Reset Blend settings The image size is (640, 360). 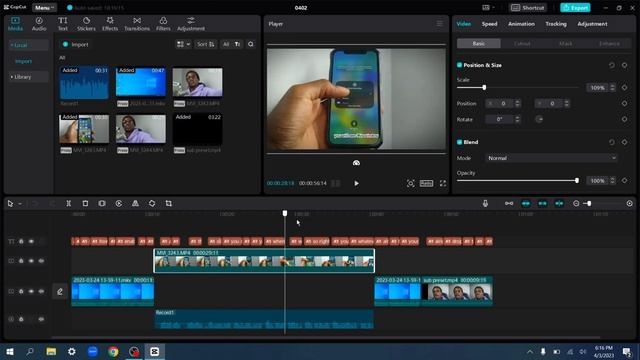(611, 142)
